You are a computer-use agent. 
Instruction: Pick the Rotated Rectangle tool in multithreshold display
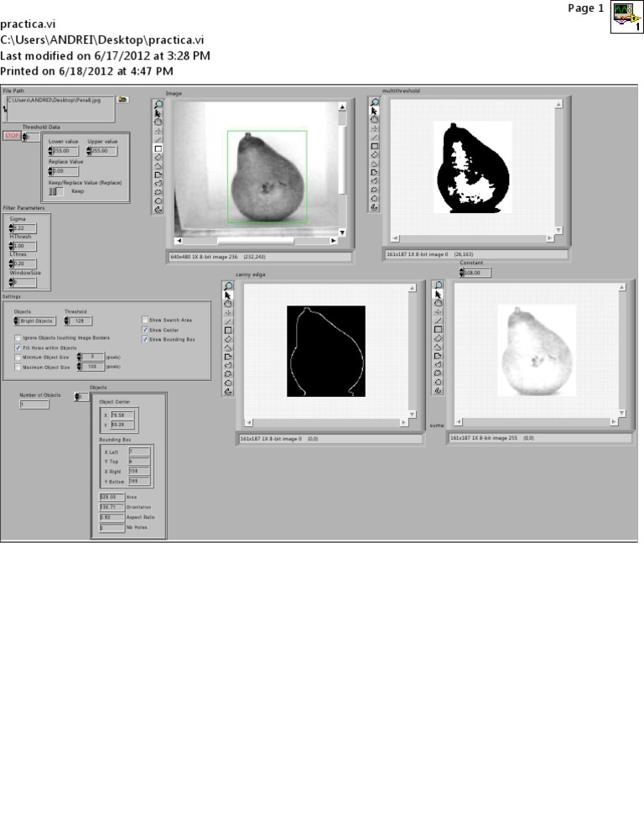(x=374, y=154)
